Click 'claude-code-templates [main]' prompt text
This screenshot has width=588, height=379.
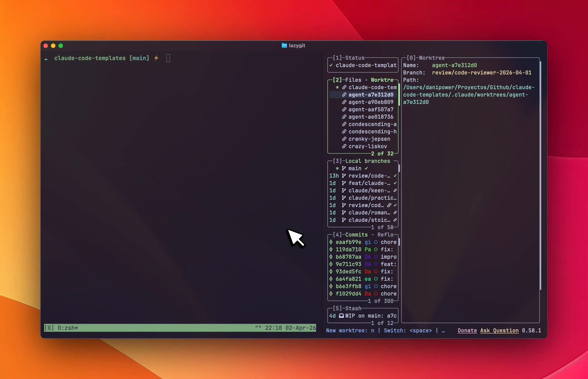[101, 58]
